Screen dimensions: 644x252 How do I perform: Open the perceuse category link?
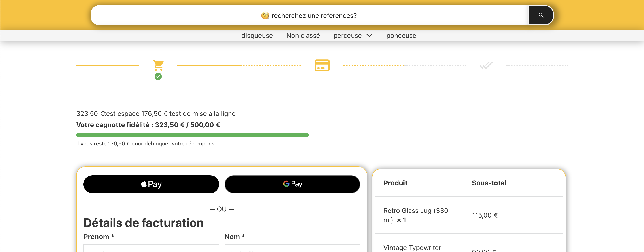click(x=347, y=36)
